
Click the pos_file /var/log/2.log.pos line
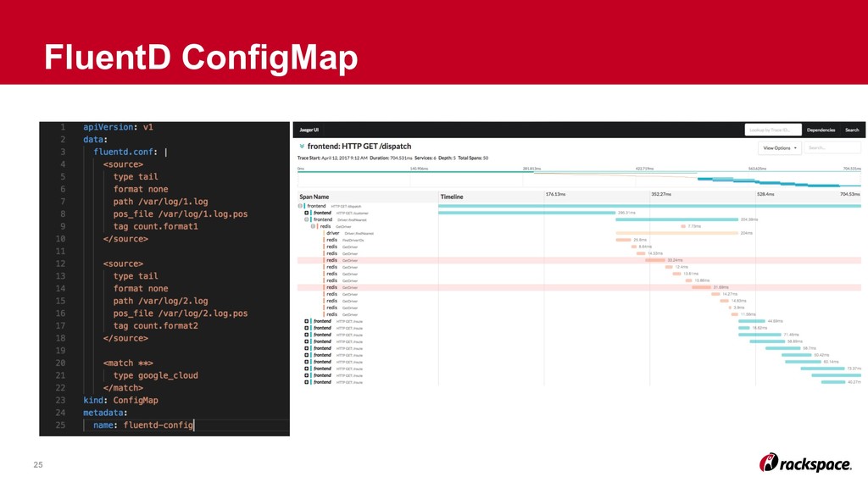(181, 313)
